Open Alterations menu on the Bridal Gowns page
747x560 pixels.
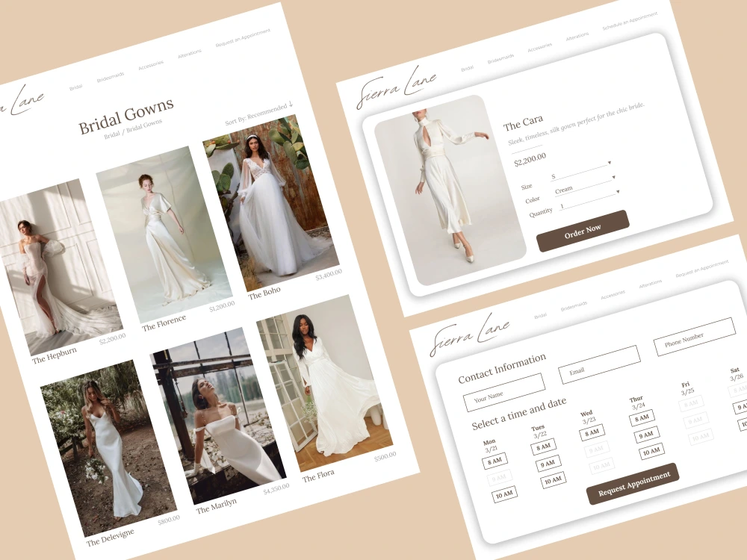click(190, 54)
